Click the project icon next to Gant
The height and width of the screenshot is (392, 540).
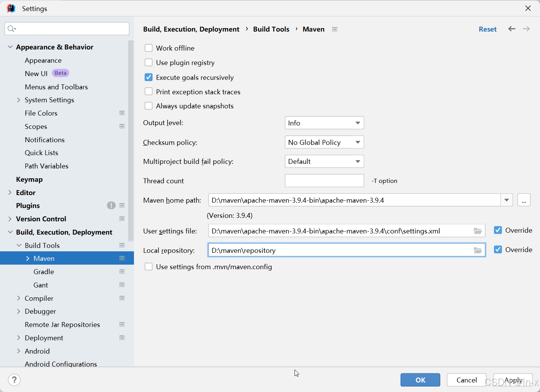click(122, 285)
